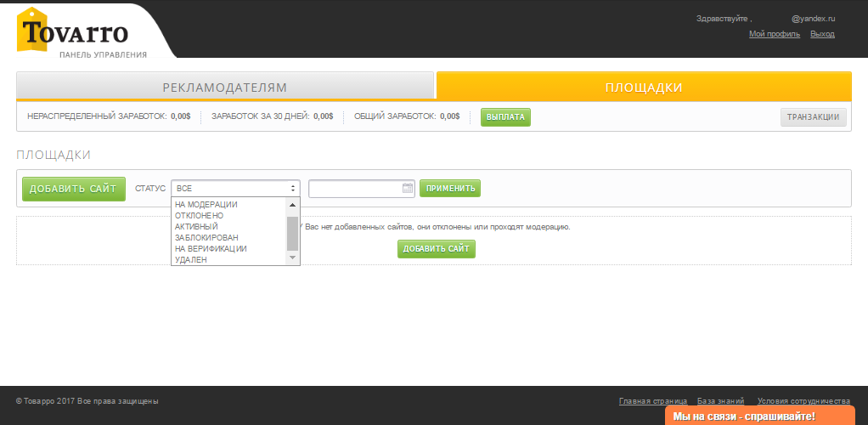This screenshot has height=425, width=868.
Task: Click the status list scrollbar thumb
Action: tap(293, 233)
